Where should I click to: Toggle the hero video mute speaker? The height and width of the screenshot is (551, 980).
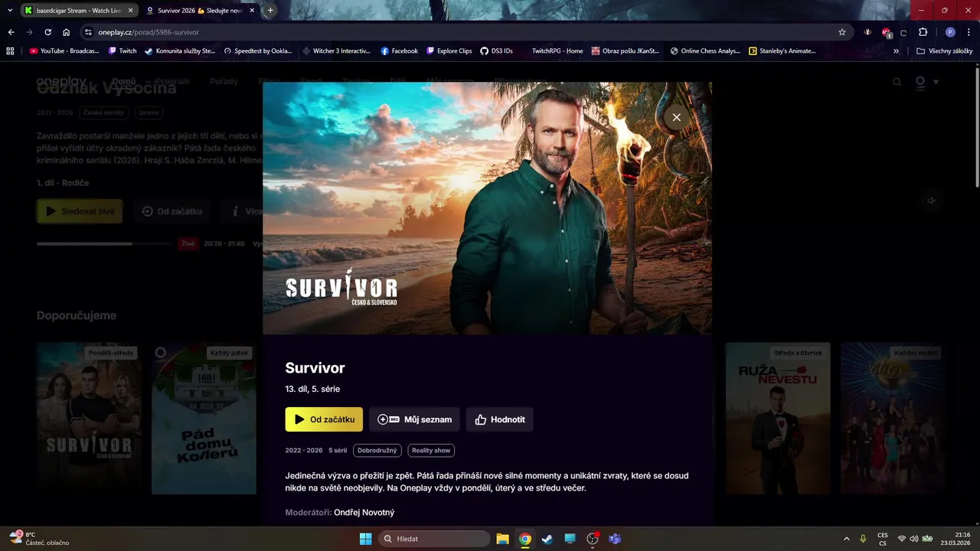(932, 201)
